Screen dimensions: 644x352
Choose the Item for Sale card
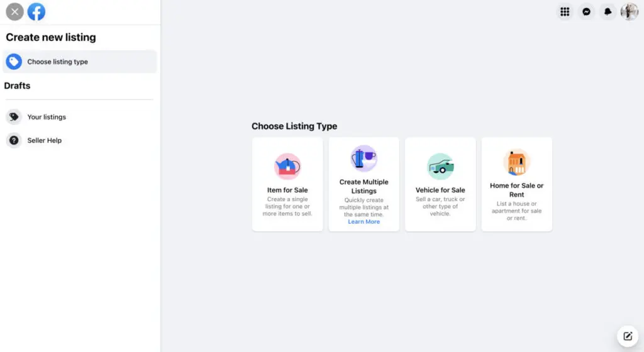pos(287,190)
